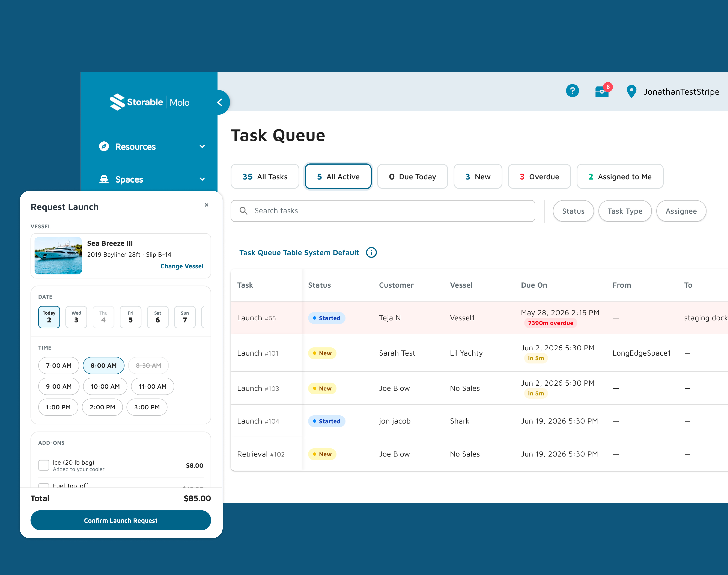Choose the 8:00 AM time slot
Viewport: 728px width, 575px height.
point(104,366)
